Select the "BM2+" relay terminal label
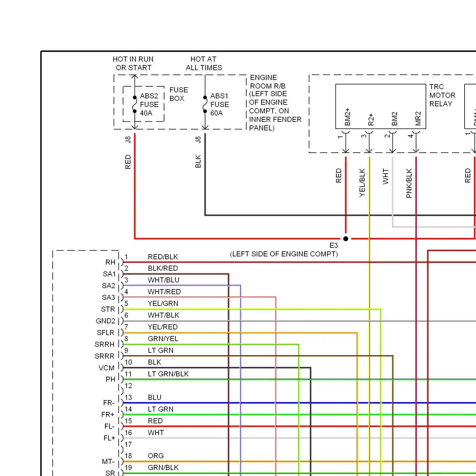This screenshot has width=476, height=476. 347,117
